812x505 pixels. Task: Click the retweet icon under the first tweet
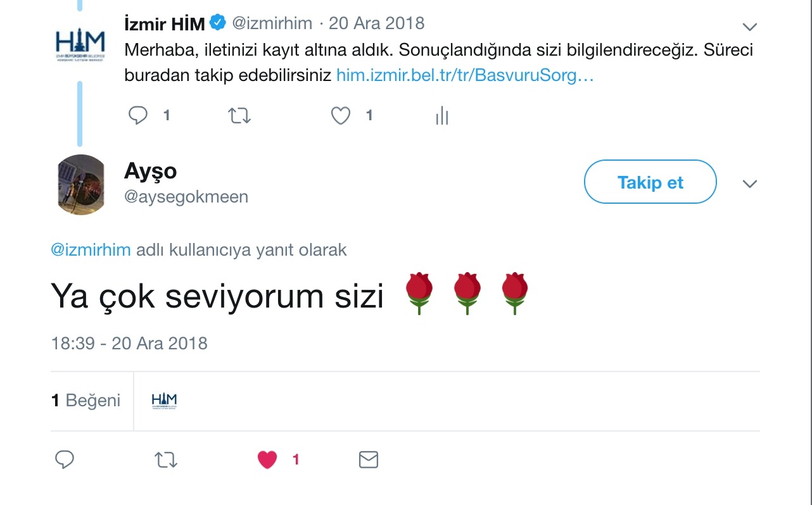point(239,115)
